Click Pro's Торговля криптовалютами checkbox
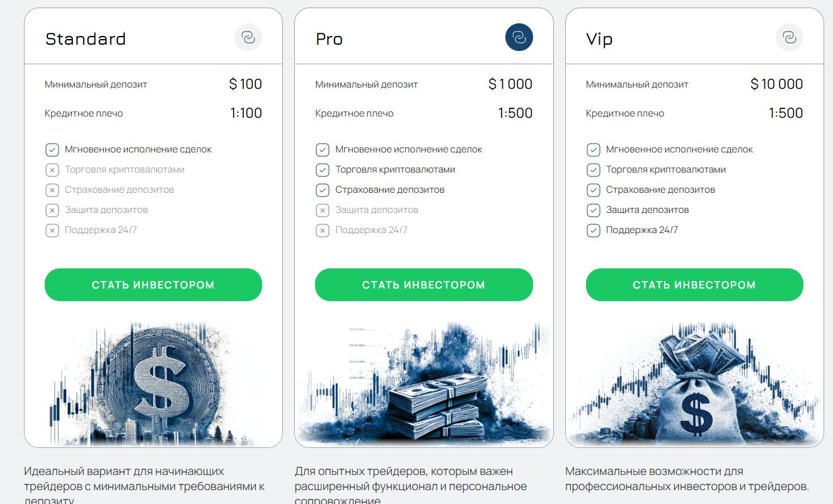The width and height of the screenshot is (833, 504). (x=323, y=170)
